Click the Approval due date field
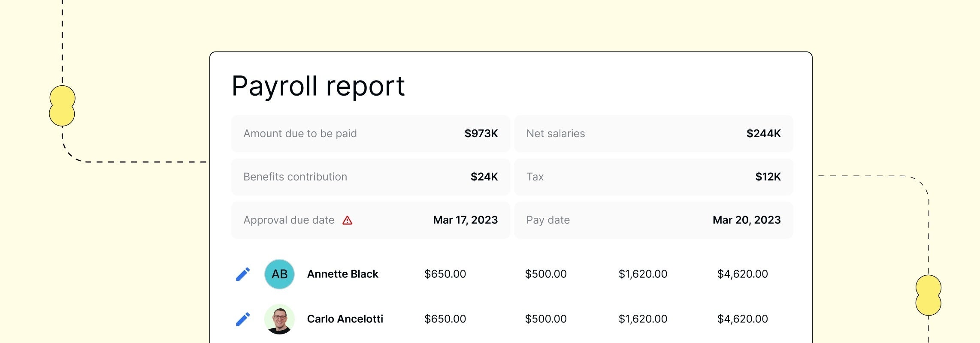 coord(370,220)
